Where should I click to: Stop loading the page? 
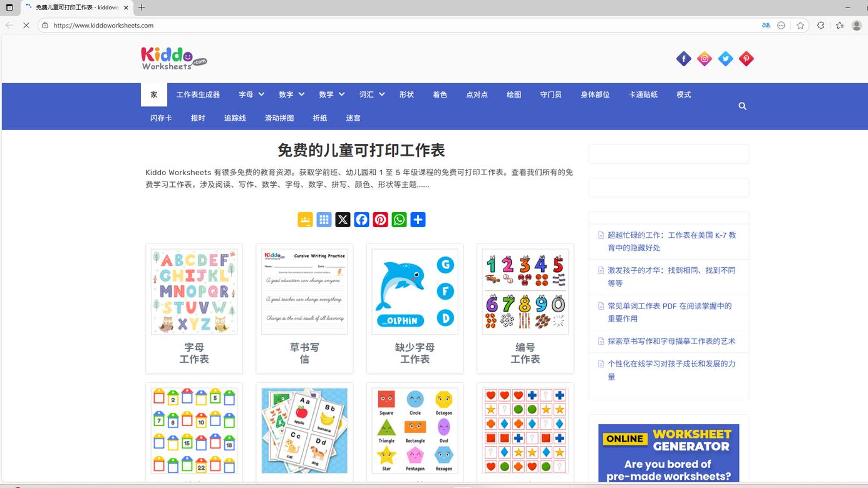click(x=26, y=26)
